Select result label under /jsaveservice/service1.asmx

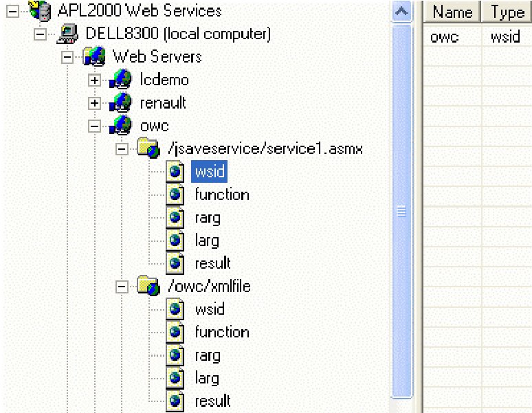pos(213,263)
